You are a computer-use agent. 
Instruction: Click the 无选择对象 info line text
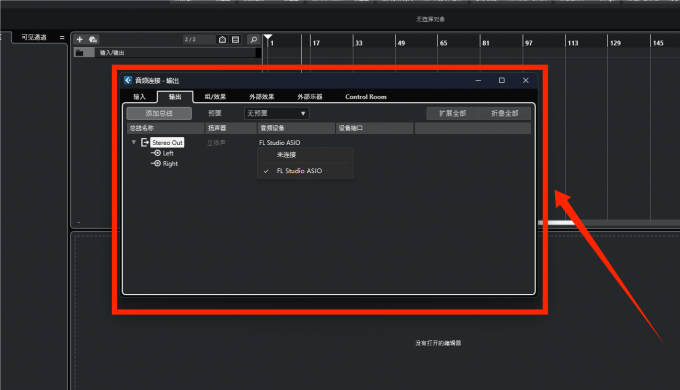(x=430, y=19)
